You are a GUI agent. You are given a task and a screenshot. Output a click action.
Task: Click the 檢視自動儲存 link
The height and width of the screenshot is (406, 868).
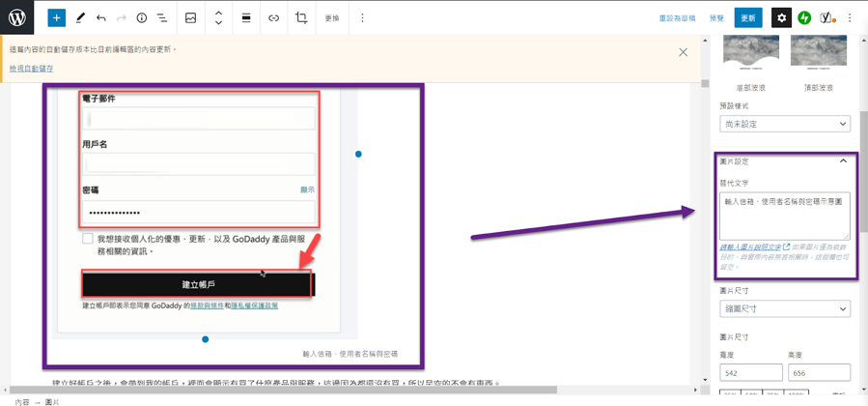[x=32, y=69]
